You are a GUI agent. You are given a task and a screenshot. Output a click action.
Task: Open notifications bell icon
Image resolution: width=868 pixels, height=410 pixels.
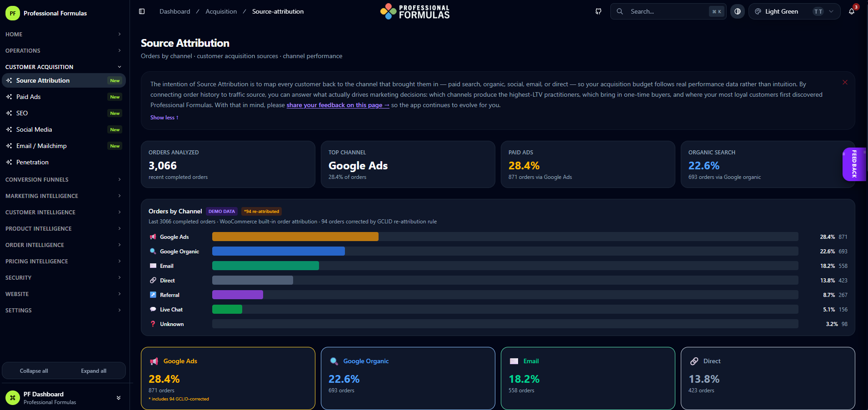[x=852, y=11]
